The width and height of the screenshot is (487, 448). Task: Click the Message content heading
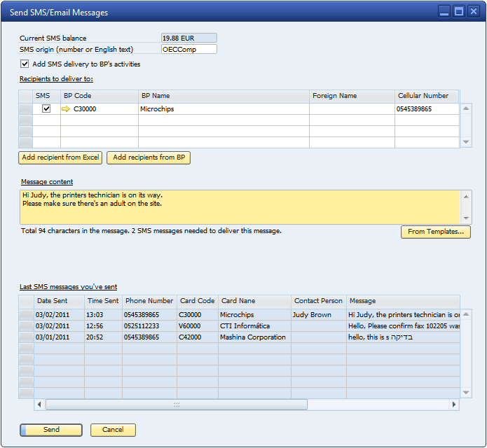(x=47, y=182)
